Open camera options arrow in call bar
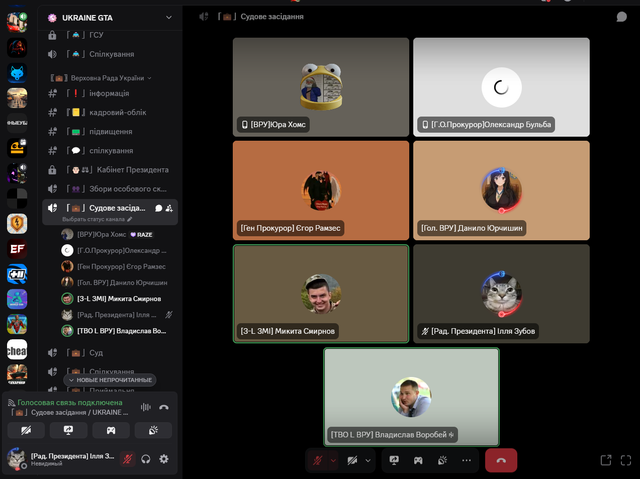Screen dimensions: 640x479 [368, 460]
